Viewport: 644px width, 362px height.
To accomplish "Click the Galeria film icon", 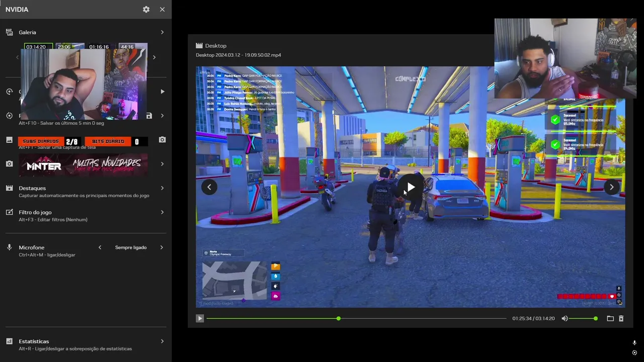I will (9, 32).
